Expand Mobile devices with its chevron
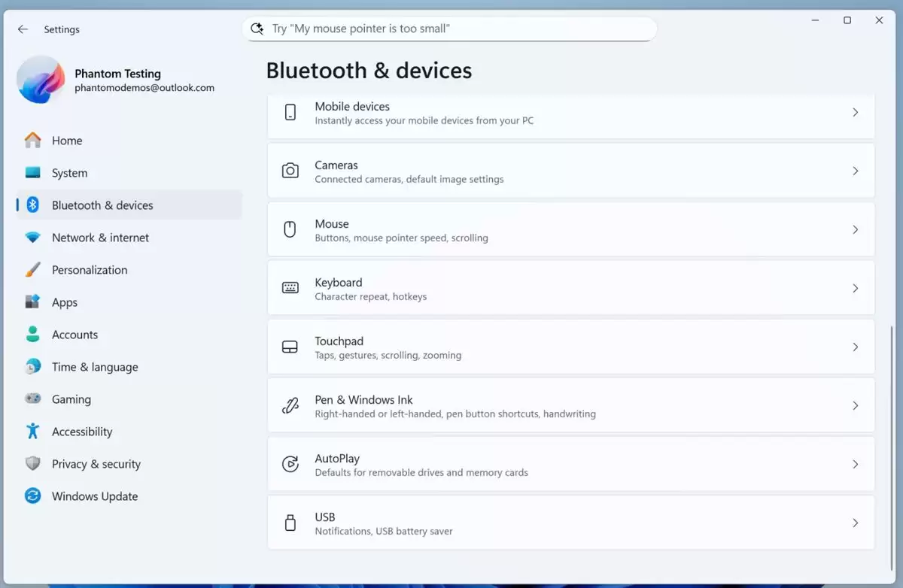The height and width of the screenshot is (588, 903). [x=855, y=112]
